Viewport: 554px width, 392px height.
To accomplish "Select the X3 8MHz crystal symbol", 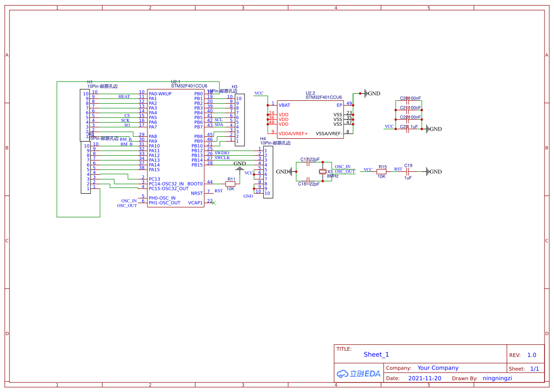I will pyautogui.click(x=323, y=171).
